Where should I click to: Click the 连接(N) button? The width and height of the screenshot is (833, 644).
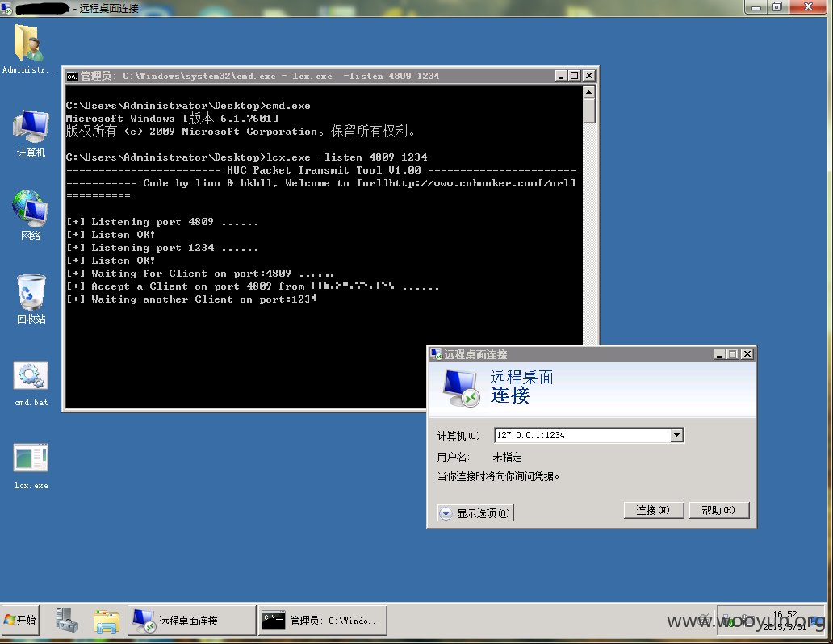coord(654,510)
